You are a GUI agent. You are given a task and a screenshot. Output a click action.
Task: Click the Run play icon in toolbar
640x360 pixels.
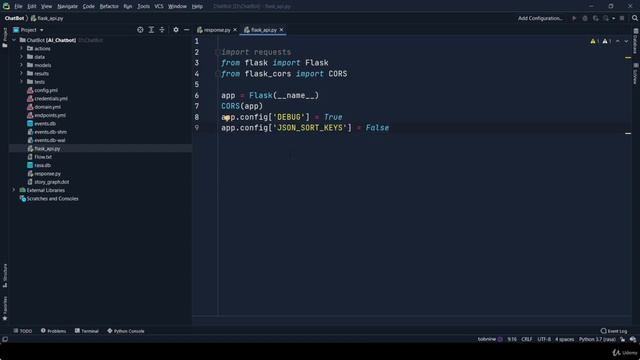pyautogui.click(x=574, y=18)
